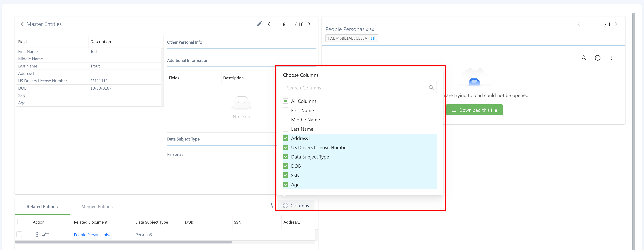The width and height of the screenshot is (644, 250).
Task: Click the pencil edit icon
Action: (259, 24)
